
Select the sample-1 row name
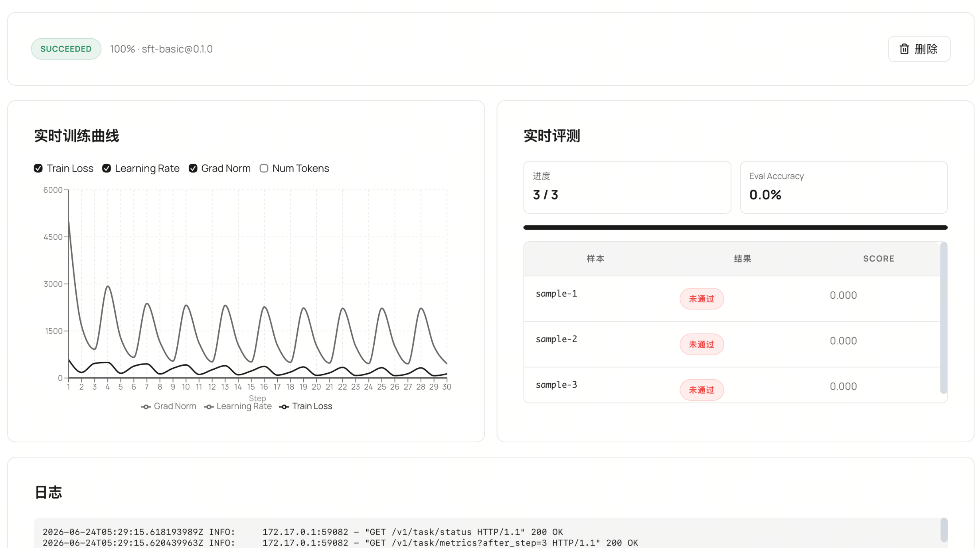pyautogui.click(x=556, y=294)
